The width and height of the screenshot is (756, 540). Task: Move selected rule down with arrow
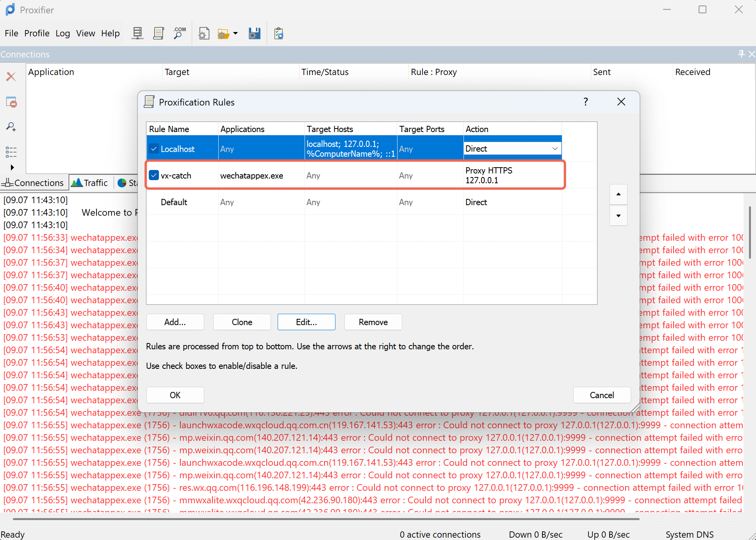pyautogui.click(x=619, y=216)
